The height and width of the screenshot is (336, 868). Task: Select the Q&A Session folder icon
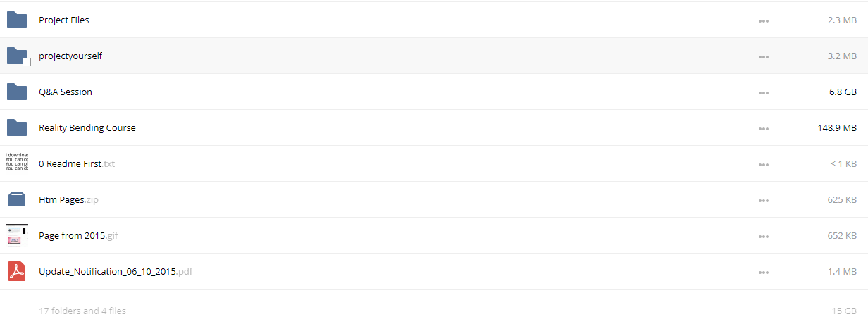(17, 92)
